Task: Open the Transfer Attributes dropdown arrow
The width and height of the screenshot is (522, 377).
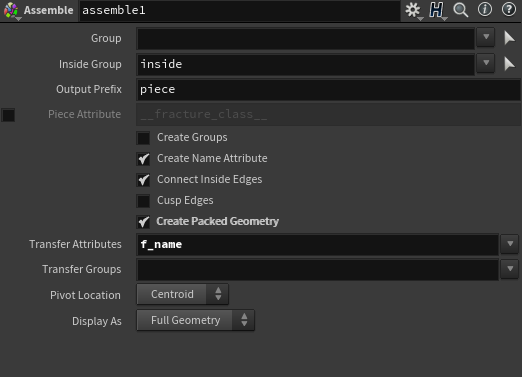Action: point(510,244)
